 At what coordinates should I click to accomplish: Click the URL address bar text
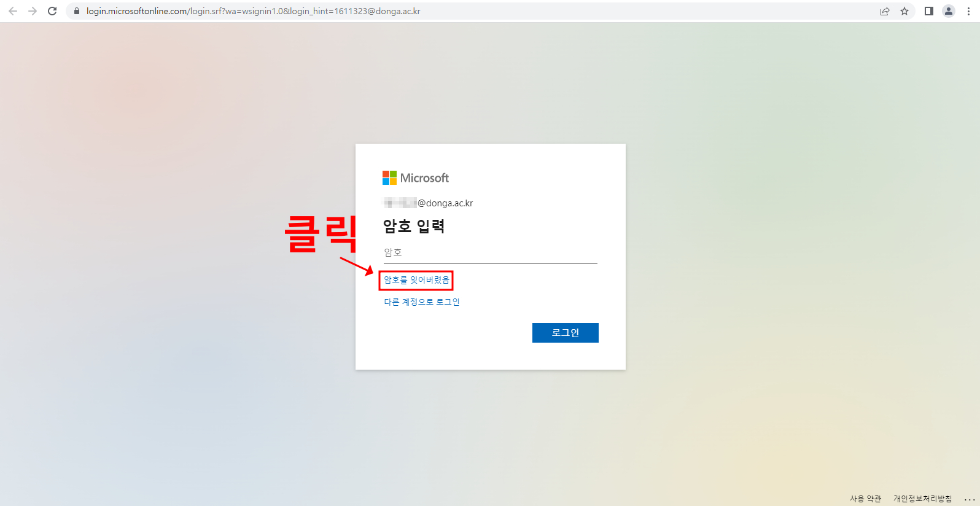click(x=253, y=11)
